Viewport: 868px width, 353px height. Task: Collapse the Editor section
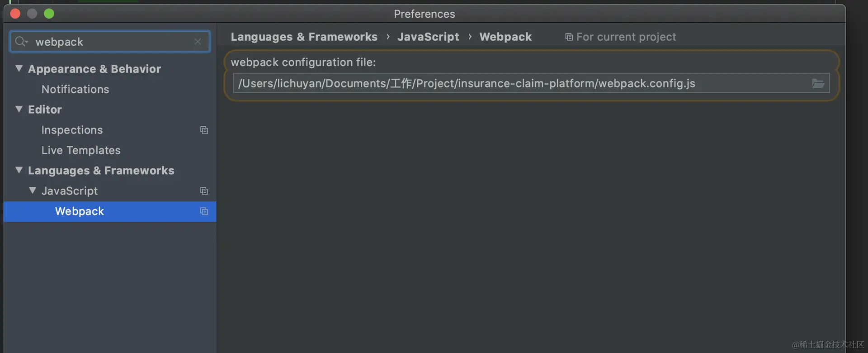(x=19, y=109)
